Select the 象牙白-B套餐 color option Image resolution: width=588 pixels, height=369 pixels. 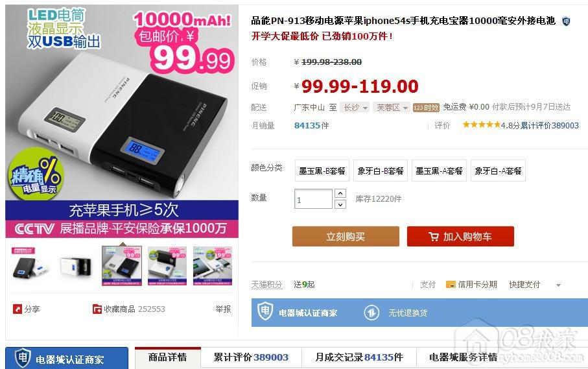pyautogui.click(x=381, y=171)
